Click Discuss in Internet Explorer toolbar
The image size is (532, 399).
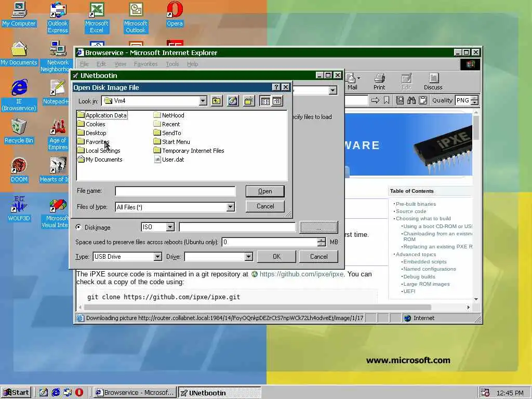(433, 82)
